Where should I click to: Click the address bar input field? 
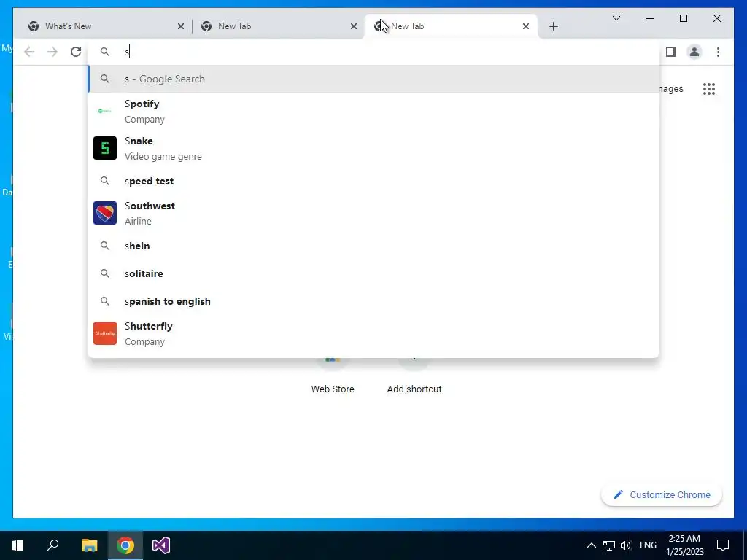click(x=374, y=52)
